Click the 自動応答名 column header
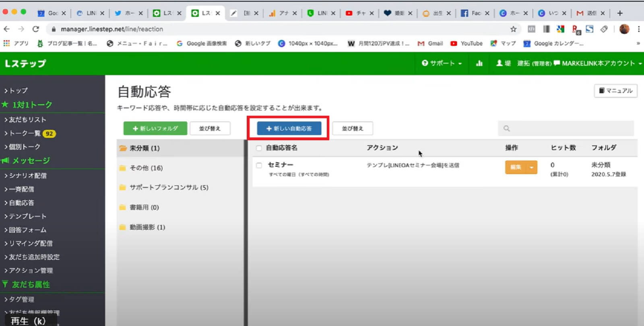The image size is (644, 326). (x=281, y=148)
